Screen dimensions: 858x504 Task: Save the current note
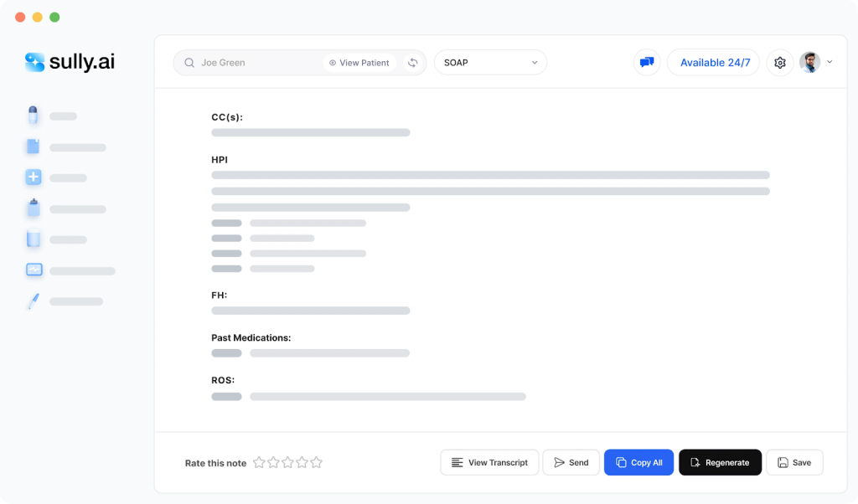(793, 461)
